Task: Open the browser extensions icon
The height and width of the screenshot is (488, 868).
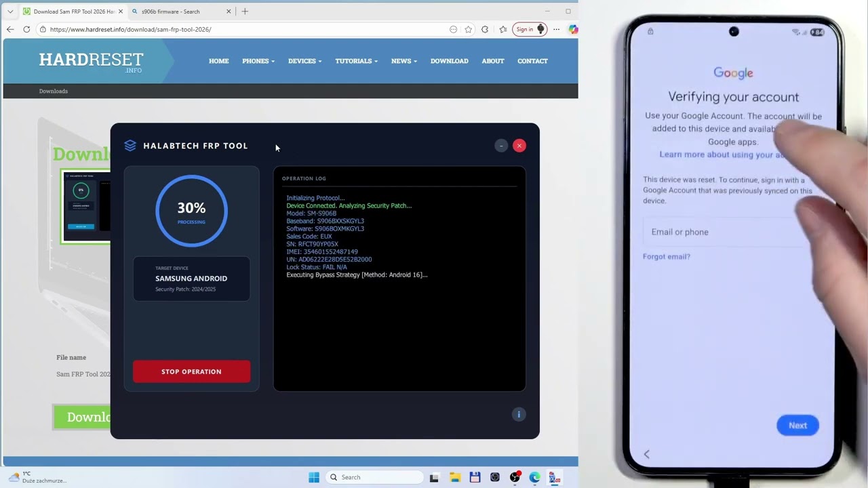Action: point(485,29)
